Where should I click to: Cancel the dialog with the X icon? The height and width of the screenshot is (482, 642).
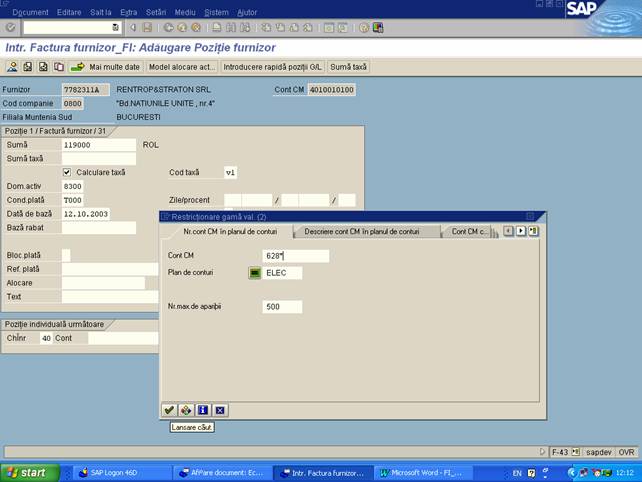tap(219, 409)
